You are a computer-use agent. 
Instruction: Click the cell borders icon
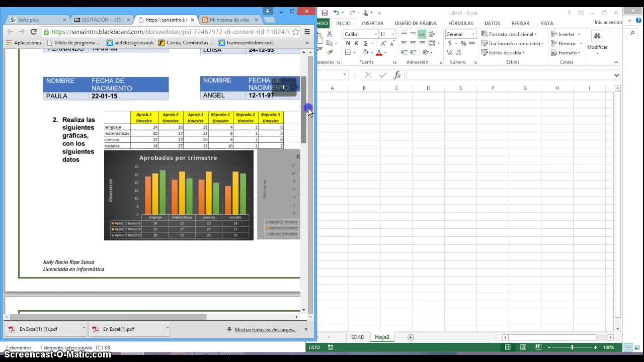[348, 52]
